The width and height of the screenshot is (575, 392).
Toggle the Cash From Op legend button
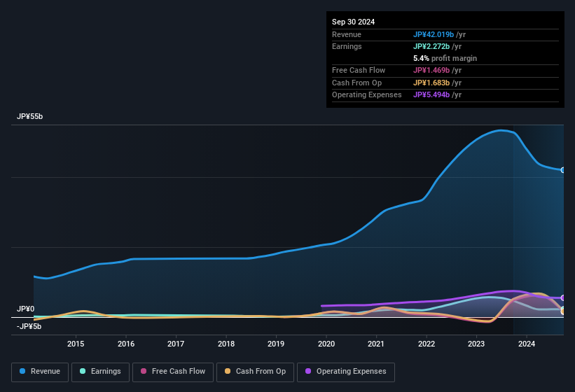(x=255, y=372)
